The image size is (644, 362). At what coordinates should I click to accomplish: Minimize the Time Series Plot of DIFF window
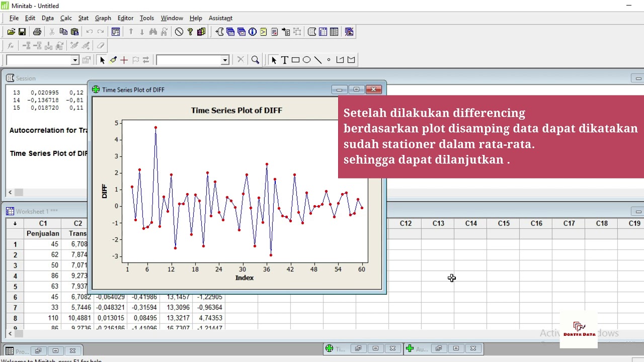click(x=339, y=89)
